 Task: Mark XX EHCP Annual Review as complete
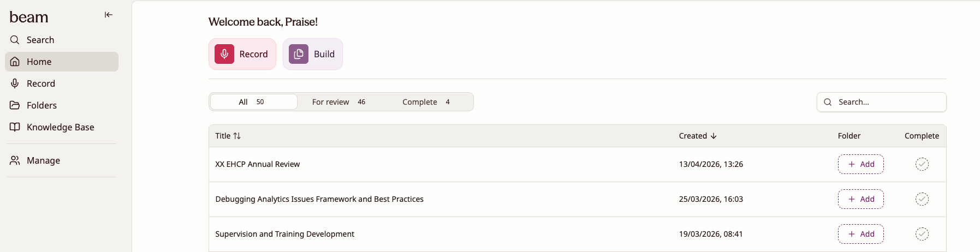point(922,164)
